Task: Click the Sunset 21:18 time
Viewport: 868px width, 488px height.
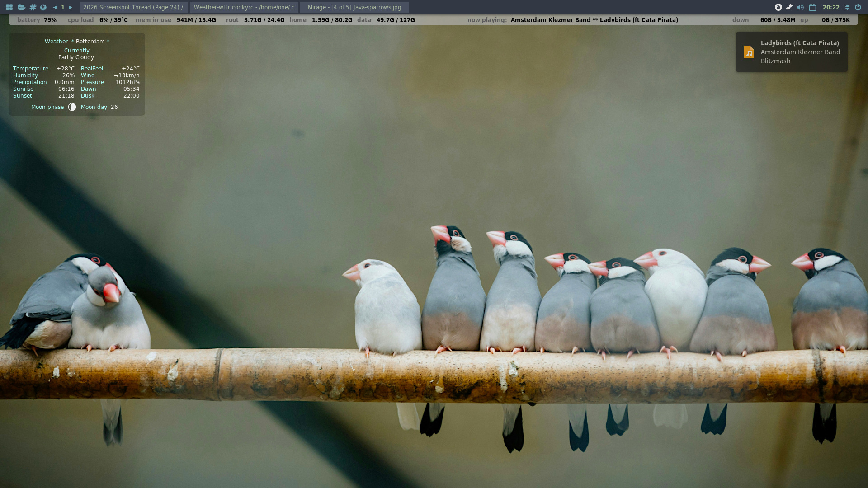Action: pos(66,96)
